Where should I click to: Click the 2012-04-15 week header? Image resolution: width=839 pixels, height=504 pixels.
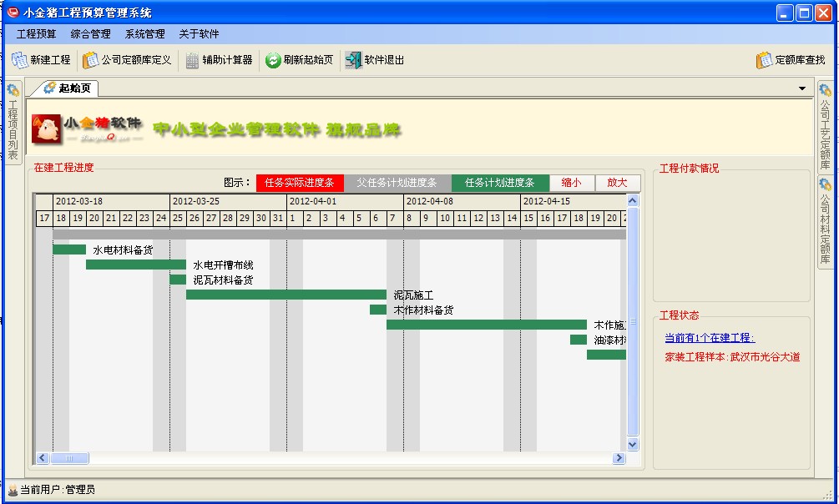(x=573, y=202)
